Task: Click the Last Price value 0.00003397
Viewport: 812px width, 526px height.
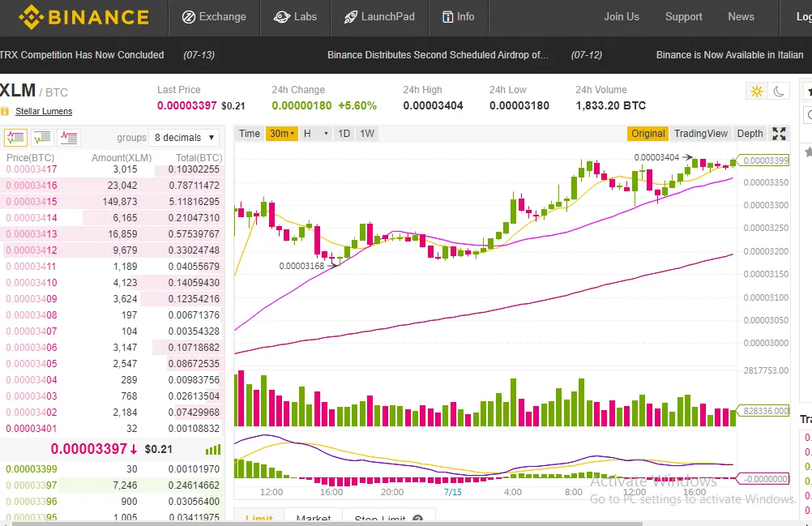Action: click(x=187, y=105)
